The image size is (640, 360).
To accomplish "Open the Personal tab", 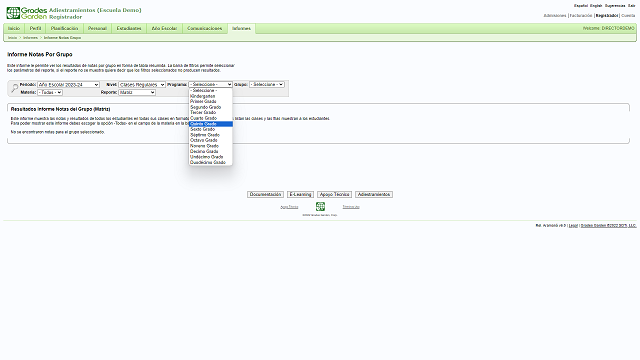I will point(97,29).
